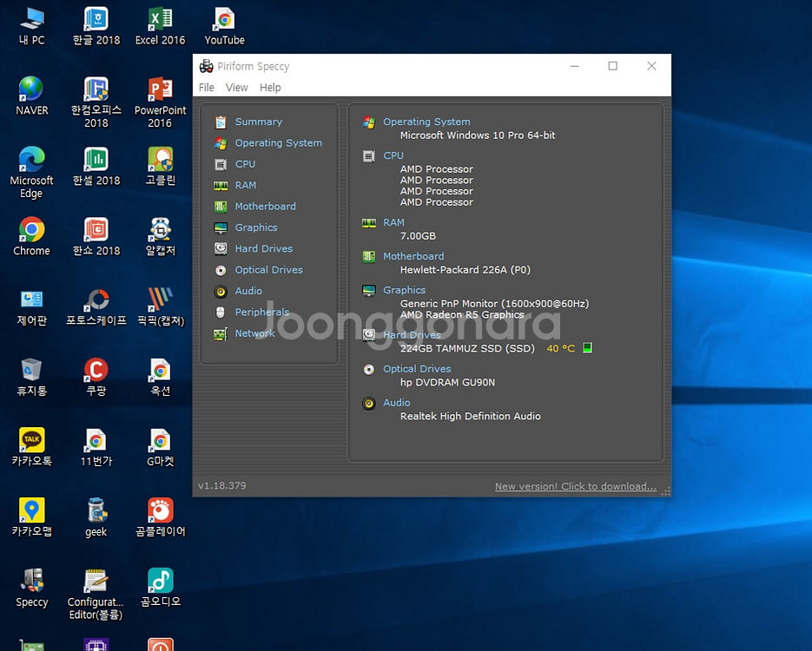Open the 쿠팡 desktop shortcut

(96, 378)
